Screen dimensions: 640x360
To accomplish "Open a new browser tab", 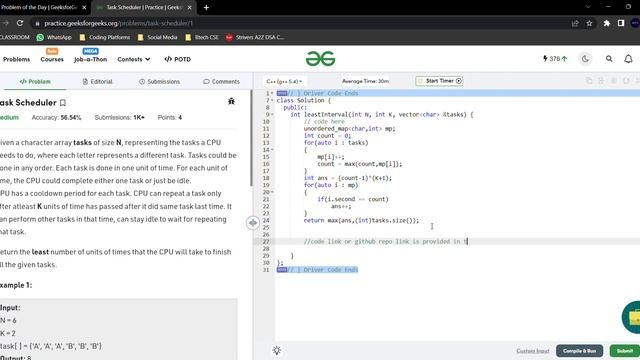I will coord(206,7).
